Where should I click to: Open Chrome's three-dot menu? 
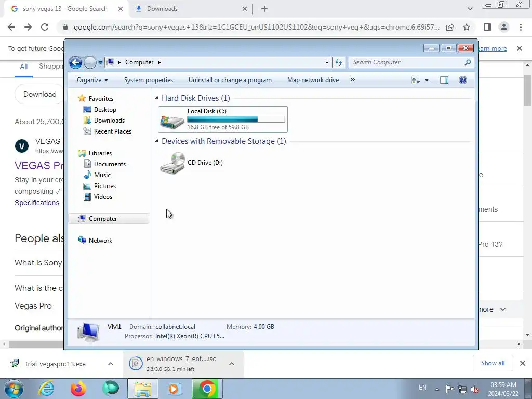[521, 27]
